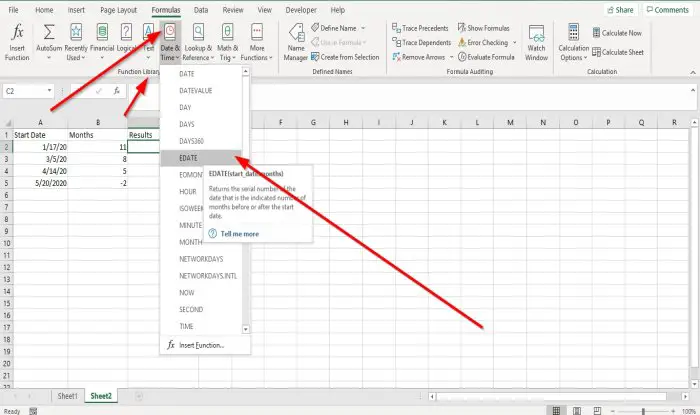Expand the formula bar chevron
The width and height of the screenshot is (700, 415).
(x=692, y=90)
